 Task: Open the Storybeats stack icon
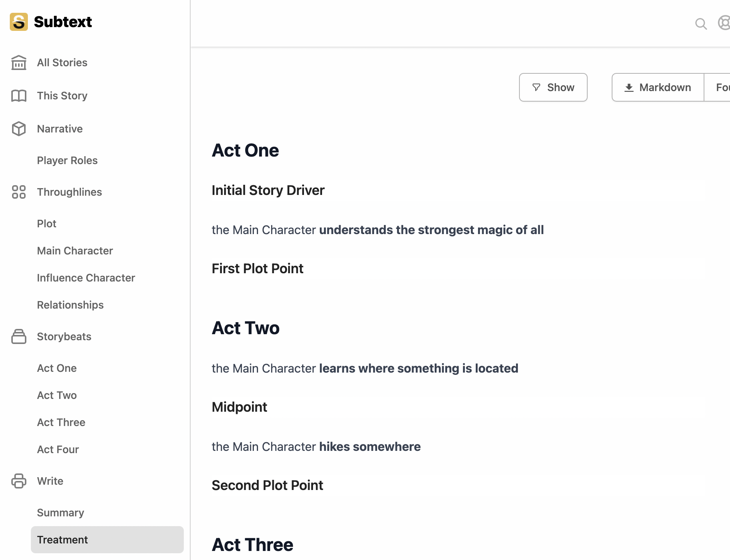point(19,336)
